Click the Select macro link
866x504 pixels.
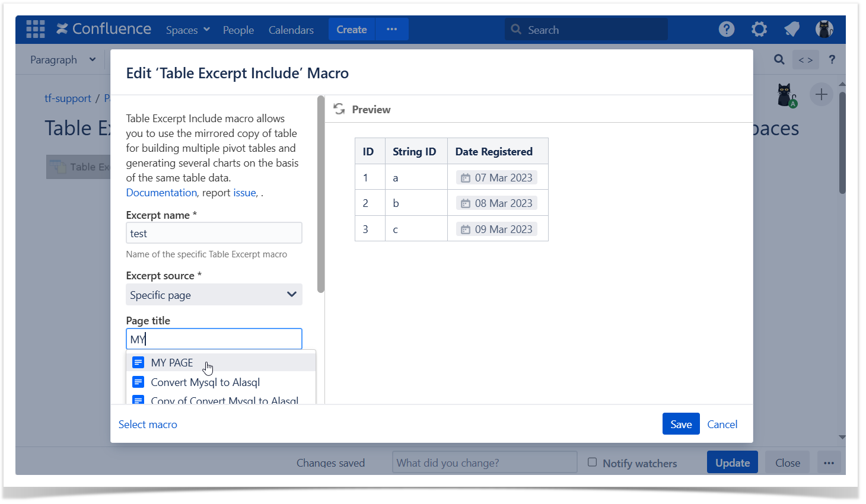point(148,424)
